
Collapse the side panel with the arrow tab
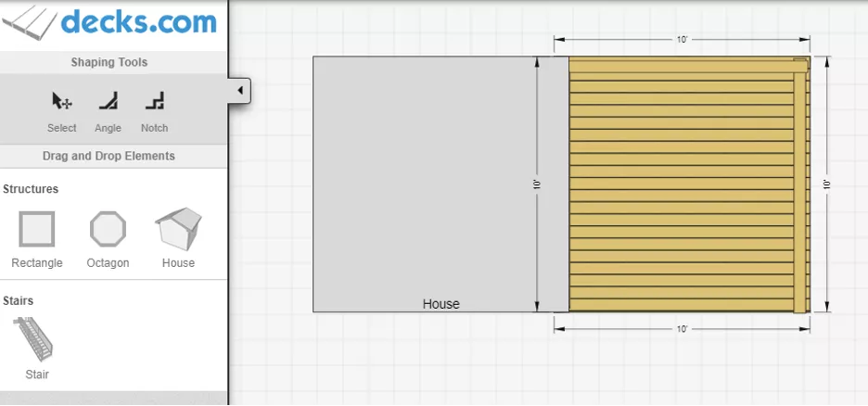pyautogui.click(x=239, y=90)
